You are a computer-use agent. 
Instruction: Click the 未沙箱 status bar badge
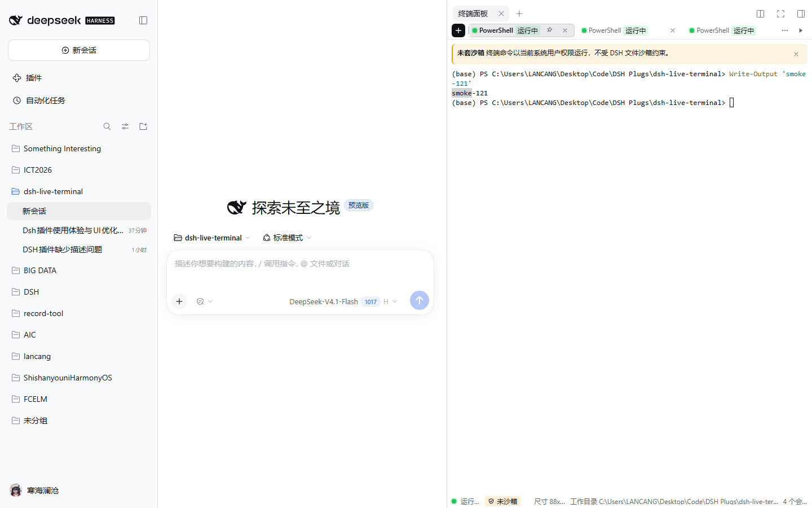502,501
